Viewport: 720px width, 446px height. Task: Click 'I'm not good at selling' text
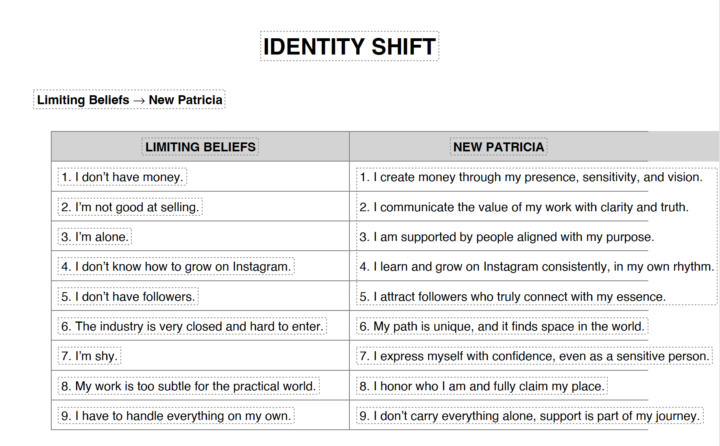(130, 207)
